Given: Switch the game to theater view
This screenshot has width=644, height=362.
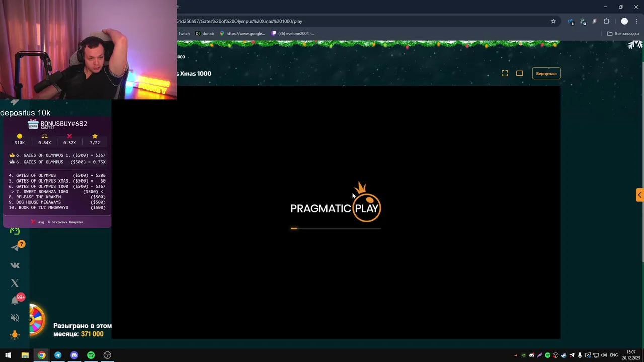Looking at the screenshot, I should point(520,73).
